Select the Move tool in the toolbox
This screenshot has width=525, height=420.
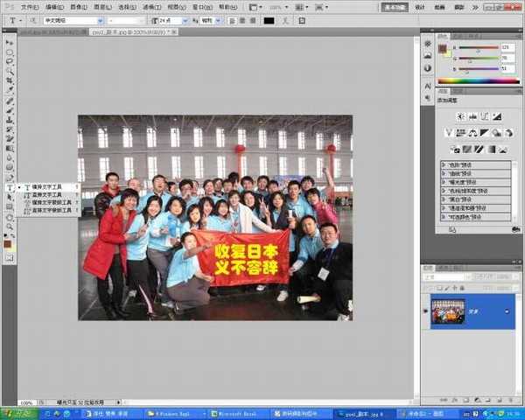10,42
